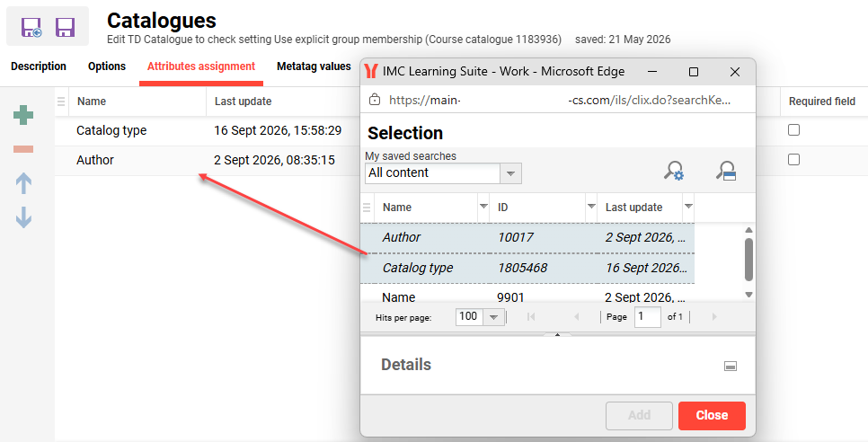Toggle the details splitter expander arrow
The width and height of the screenshot is (868, 442).
[557, 335]
